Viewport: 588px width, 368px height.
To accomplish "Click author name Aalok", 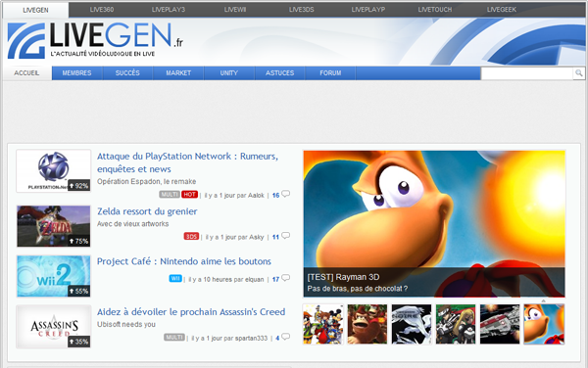I will pos(256,195).
